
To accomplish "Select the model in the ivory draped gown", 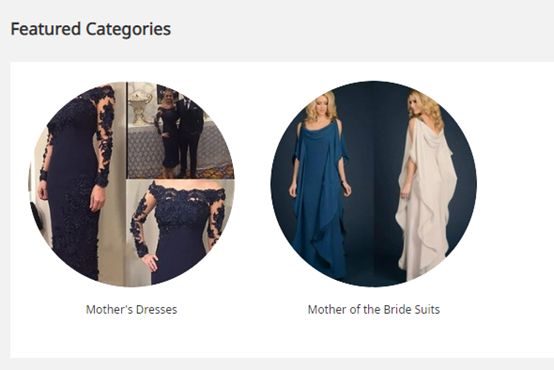I will tap(426, 184).
